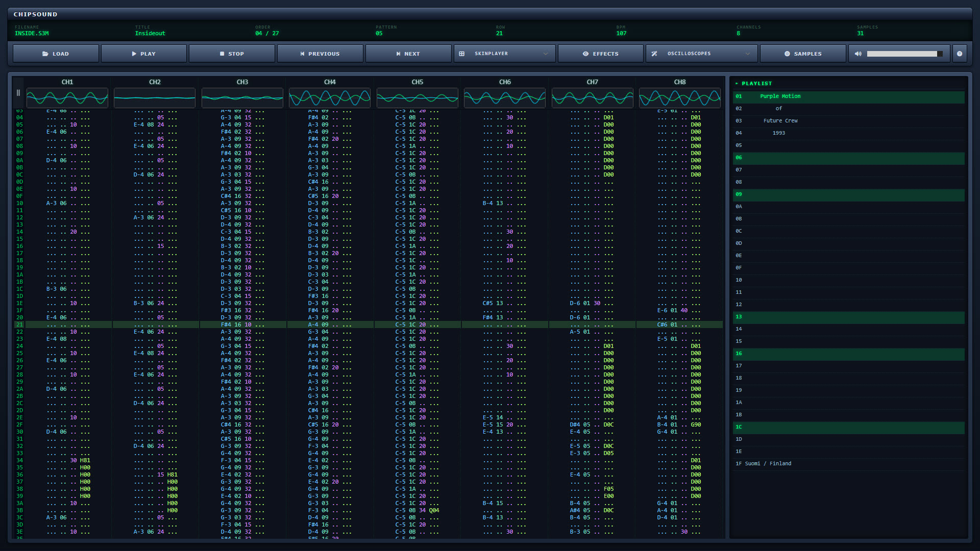Viewport: 980px width, 551px height.
Task: Open the Oscilloscopes dropdown
Action: [702, 54]
